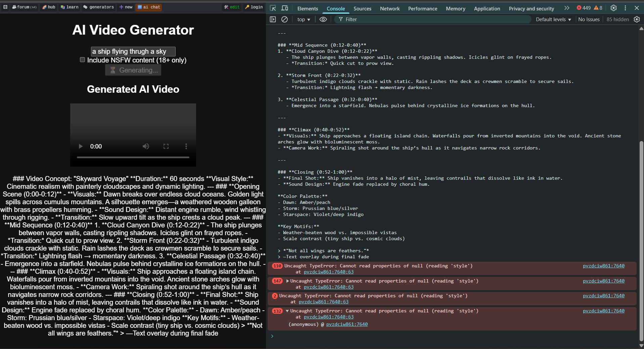Play the generated AI video
Screen dimensions: 644x349
click(x=81, y=146)
